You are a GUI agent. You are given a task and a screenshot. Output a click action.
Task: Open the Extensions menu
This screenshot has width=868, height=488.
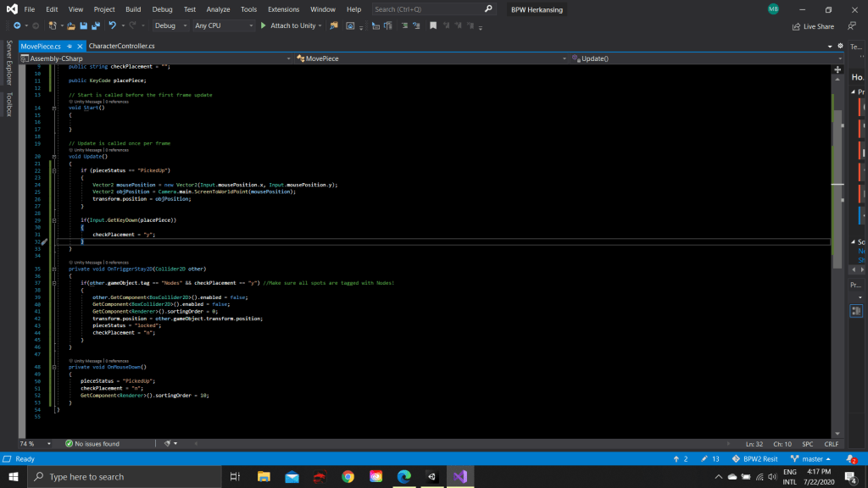pos(283,9)
